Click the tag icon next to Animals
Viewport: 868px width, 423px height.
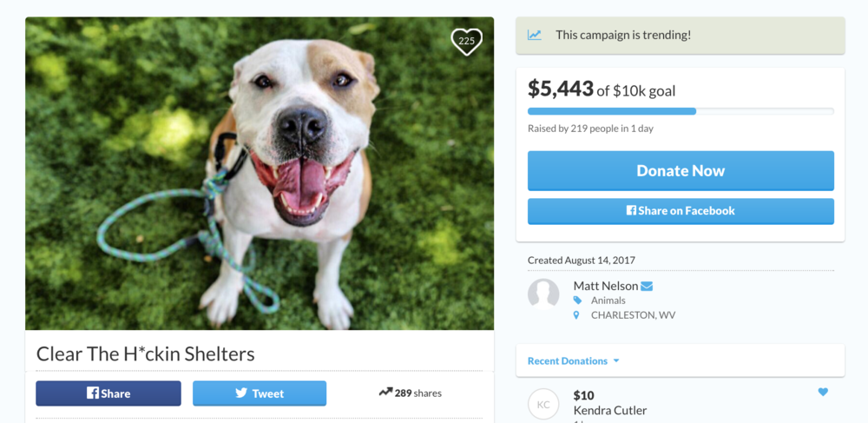(577, 301)
